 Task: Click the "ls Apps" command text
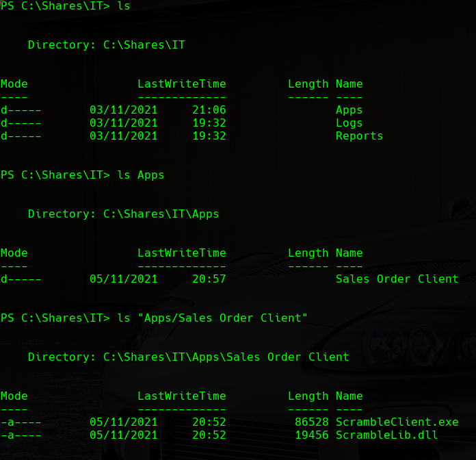point(141,175)
